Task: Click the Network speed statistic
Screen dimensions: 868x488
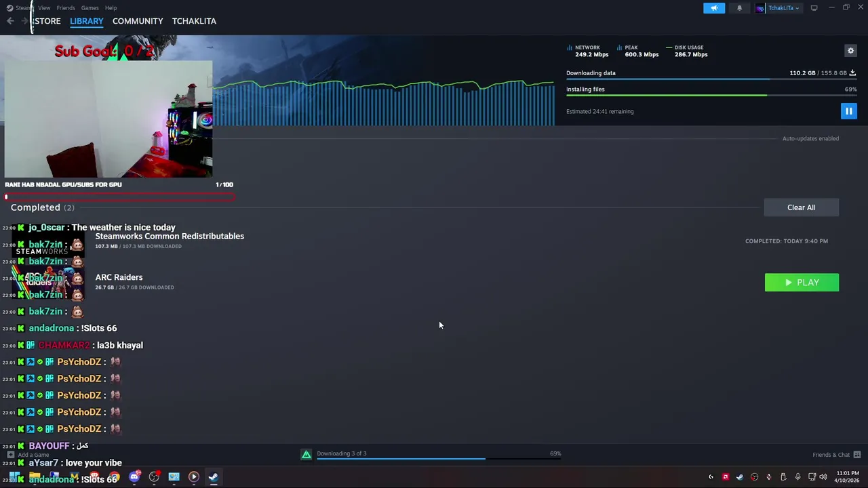Action: (x=587, y=51)
